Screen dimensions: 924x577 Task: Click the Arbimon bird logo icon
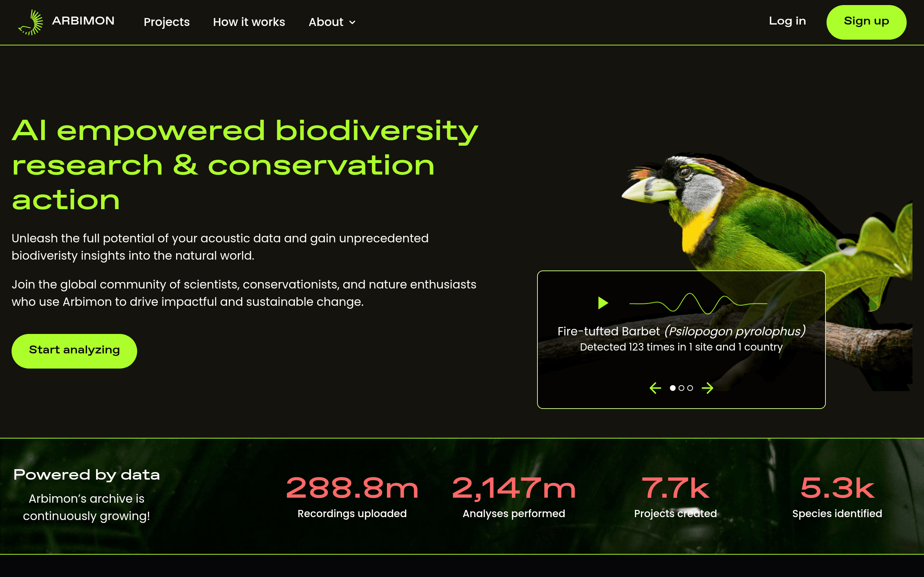coord(31,22)
